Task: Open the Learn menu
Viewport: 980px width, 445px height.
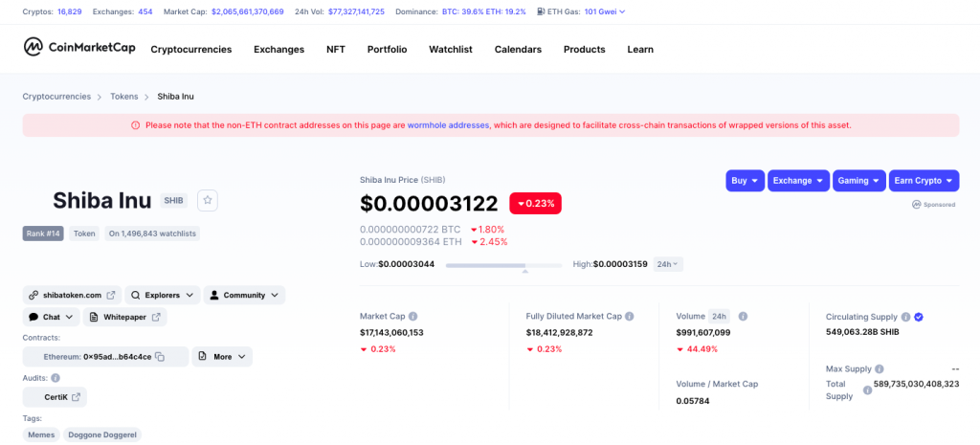Action: (x=640, y=50)
